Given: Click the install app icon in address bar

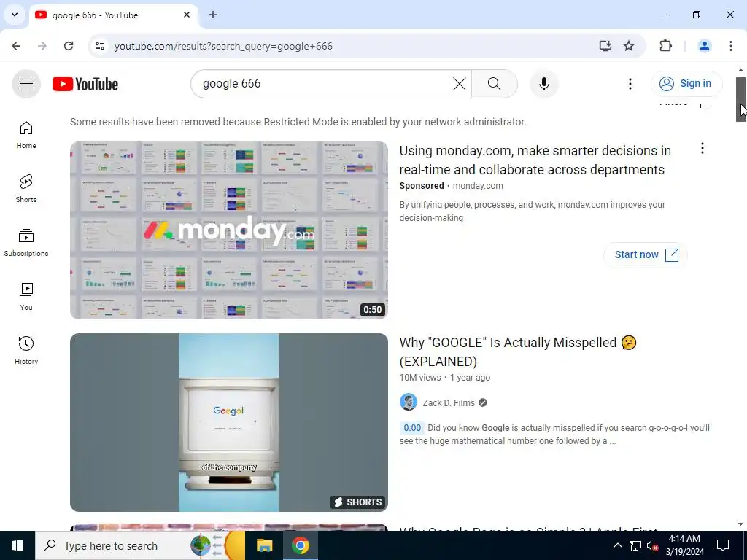Looking at the screenshot, I should (x=605, y=46).
